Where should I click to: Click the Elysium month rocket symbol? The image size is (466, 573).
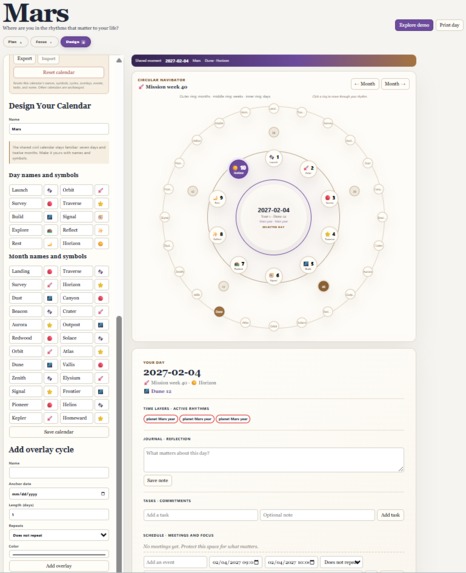(x=101, y=378)
